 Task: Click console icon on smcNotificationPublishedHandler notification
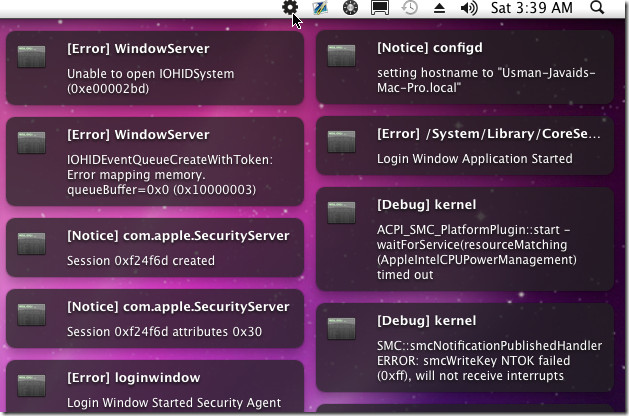pos(341,329)
